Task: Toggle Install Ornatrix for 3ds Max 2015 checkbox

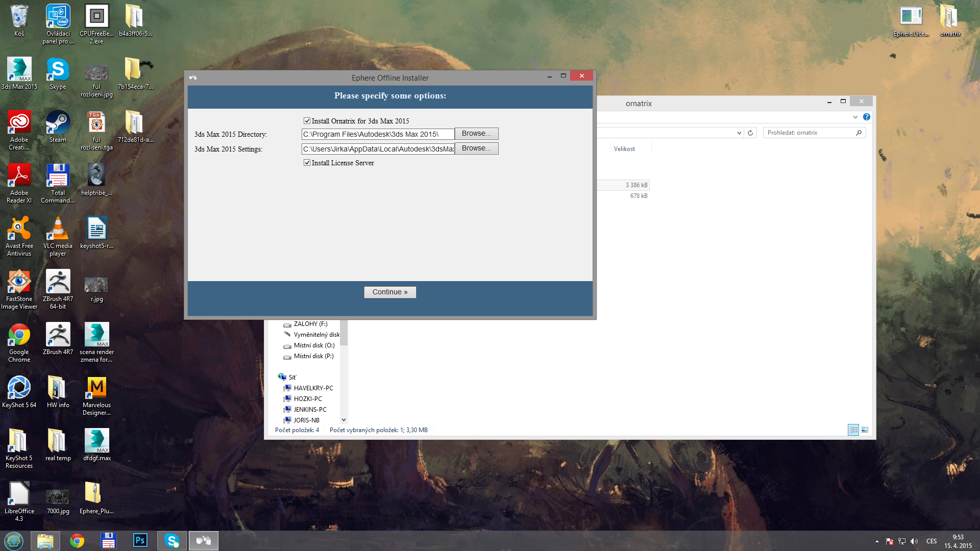Action: tap(307, 121)
